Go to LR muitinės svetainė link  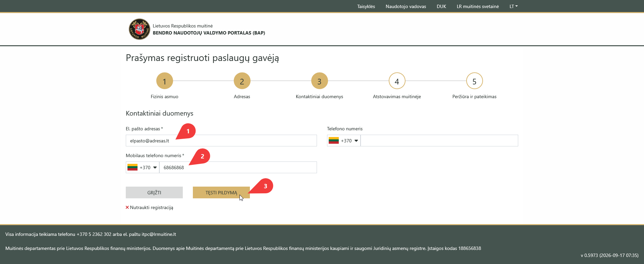point(478,6)
